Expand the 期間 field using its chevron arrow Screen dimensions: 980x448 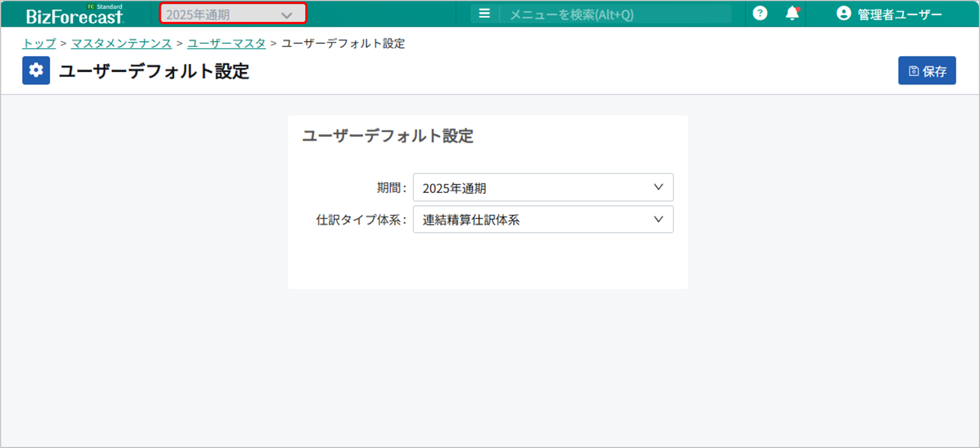coord(658,187)
